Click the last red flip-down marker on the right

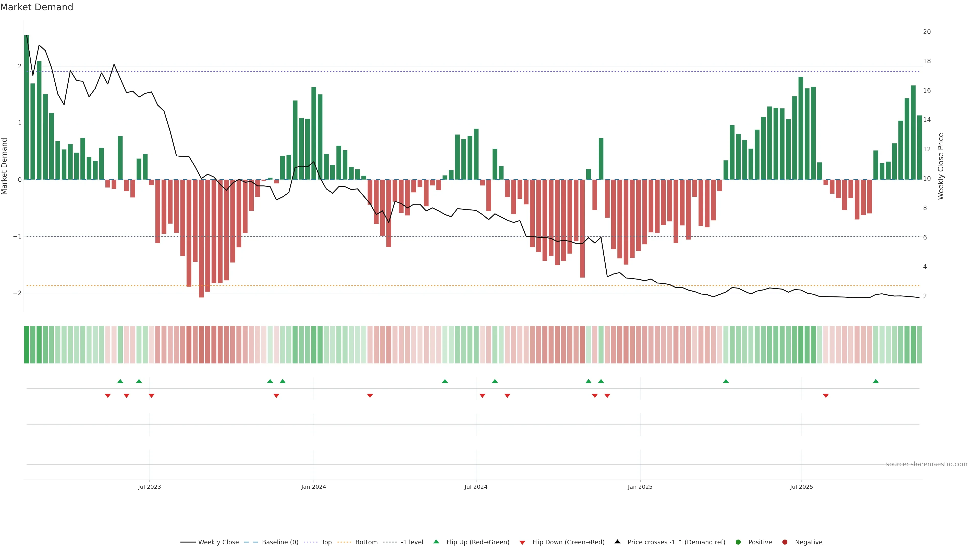tap(826, 396)
